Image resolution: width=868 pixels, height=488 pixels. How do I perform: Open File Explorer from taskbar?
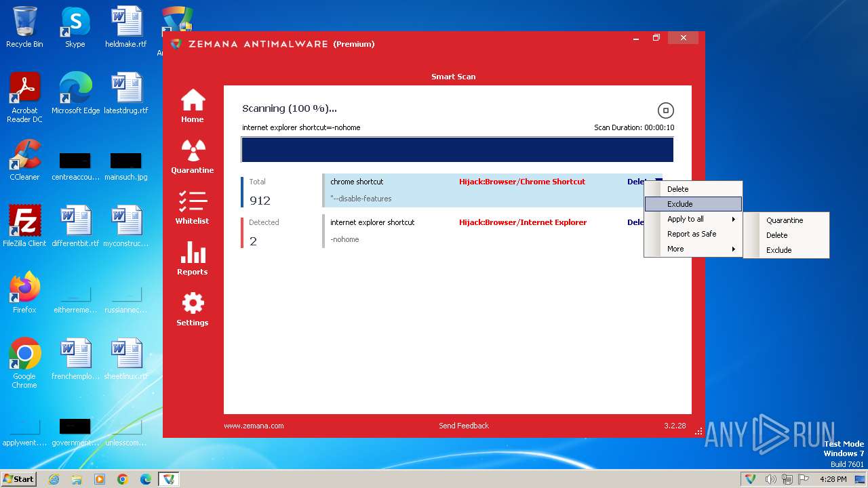coord(77,479)
